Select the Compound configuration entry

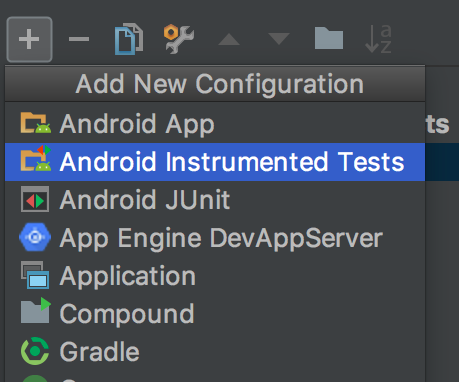pos(215,314)
